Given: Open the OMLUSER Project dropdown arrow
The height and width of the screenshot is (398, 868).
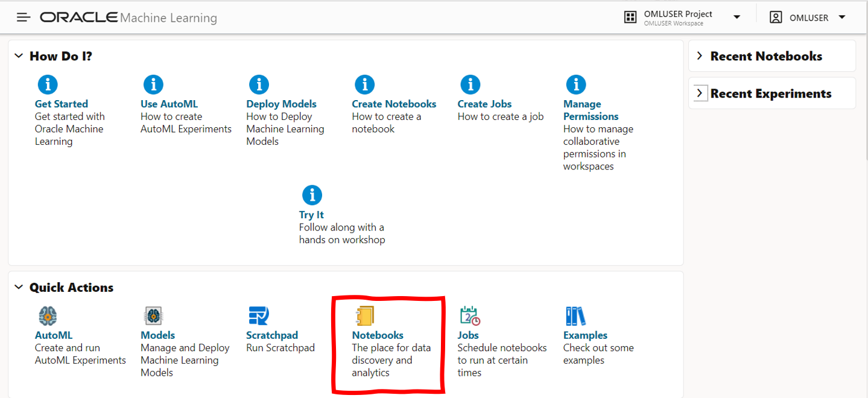Looking at the screenshot, I should coord(737,17).
